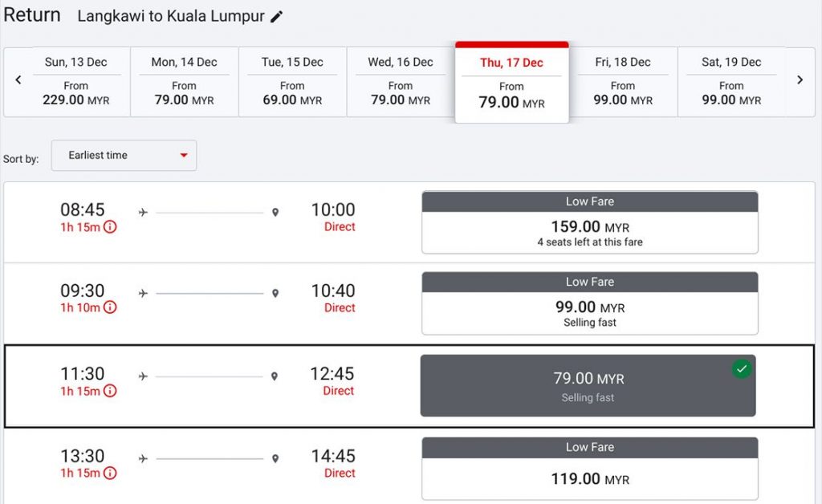822x504 pixels.
Task: Edit the Langkawi to Kuala Lumpur route pencil icon
Action: point(276,17)
